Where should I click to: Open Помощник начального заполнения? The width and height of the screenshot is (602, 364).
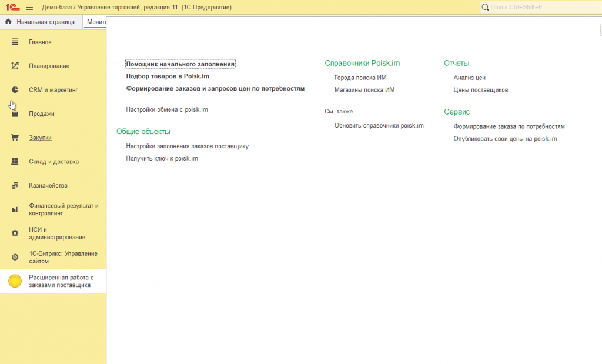[x=180, y=64]
